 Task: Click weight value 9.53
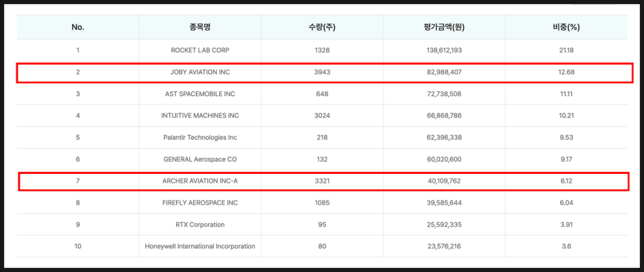point(567,137)
